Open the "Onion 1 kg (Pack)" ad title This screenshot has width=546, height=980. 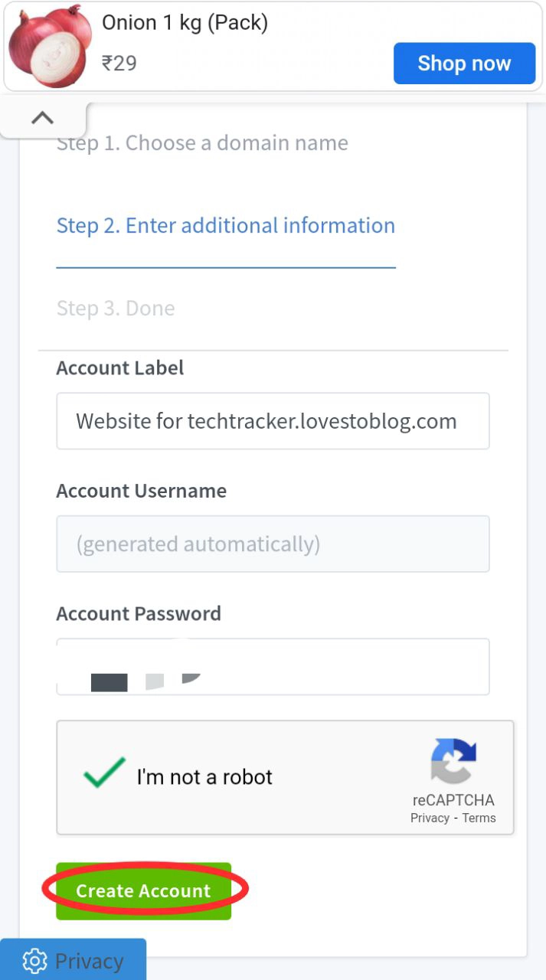(x=185, y=23)
